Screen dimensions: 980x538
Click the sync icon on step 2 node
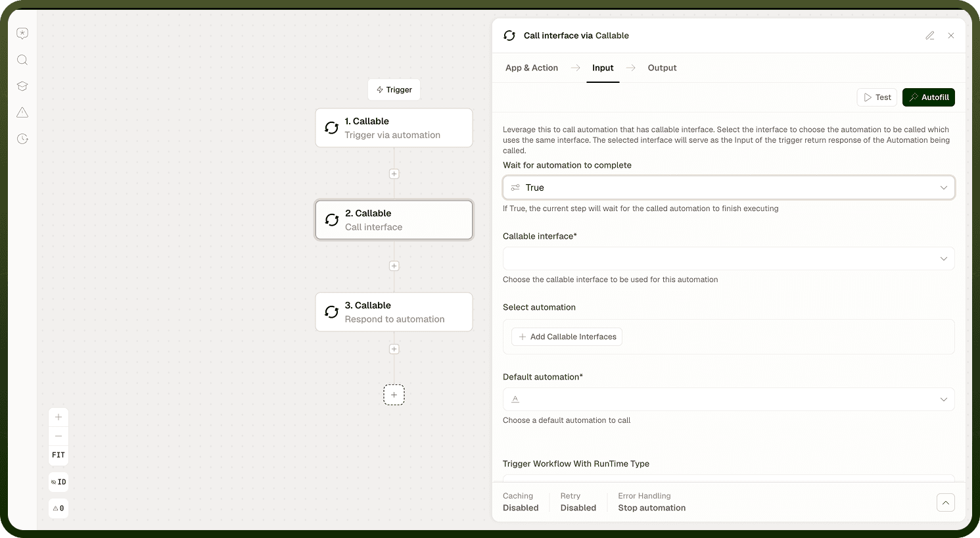pyautogui.click(x=332, y=220)
